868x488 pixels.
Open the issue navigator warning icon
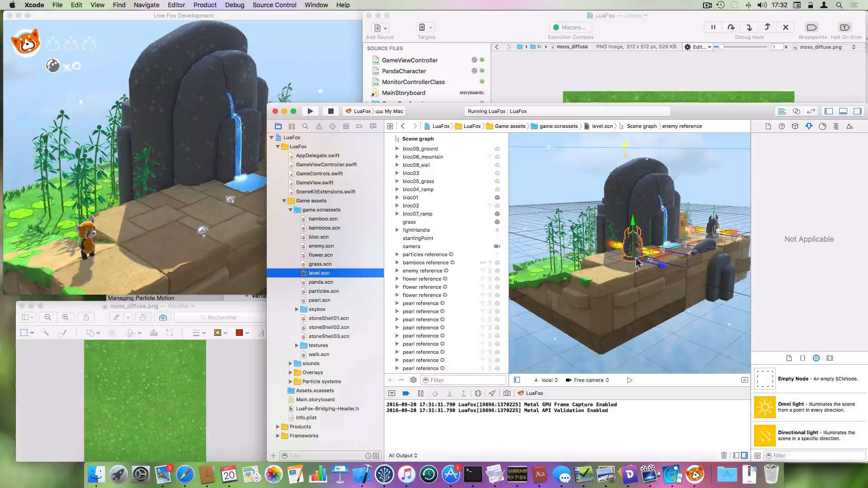(x=319, y=127)
